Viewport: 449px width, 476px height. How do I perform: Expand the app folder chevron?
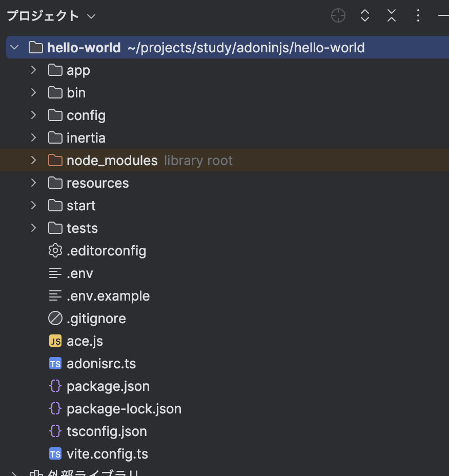pos(33,70)
